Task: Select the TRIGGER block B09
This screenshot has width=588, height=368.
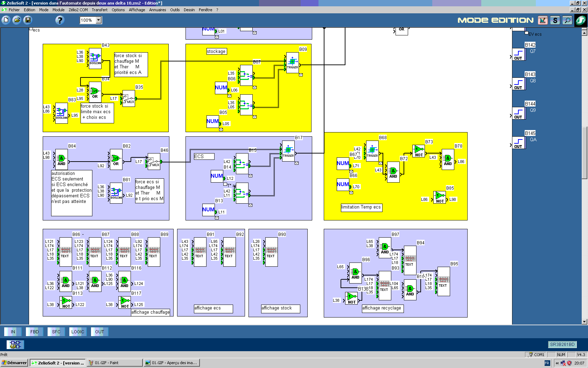Action: click(293, 63)
